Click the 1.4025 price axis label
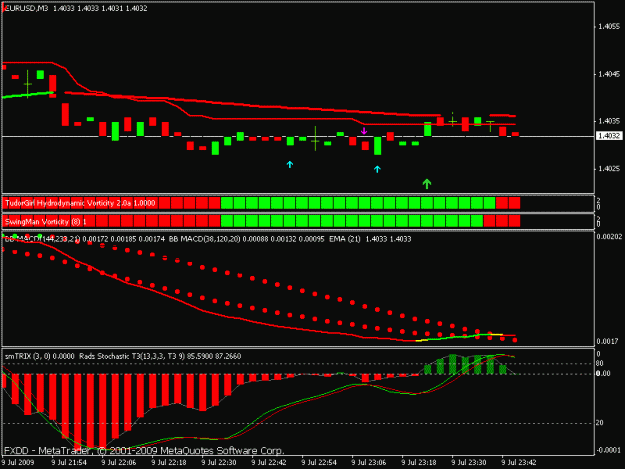This screenshot has width=625, height=469. click(x=609, y=169)
